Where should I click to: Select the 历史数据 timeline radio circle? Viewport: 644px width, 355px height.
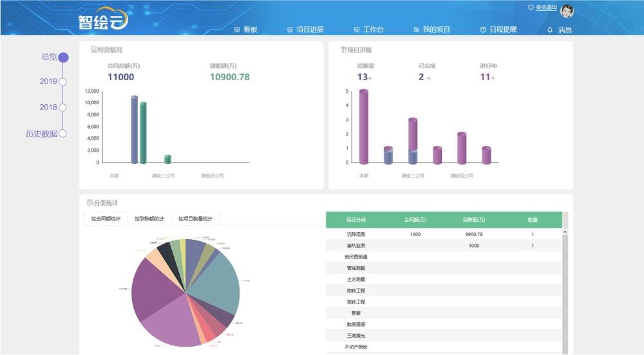[x=62, y=134]
